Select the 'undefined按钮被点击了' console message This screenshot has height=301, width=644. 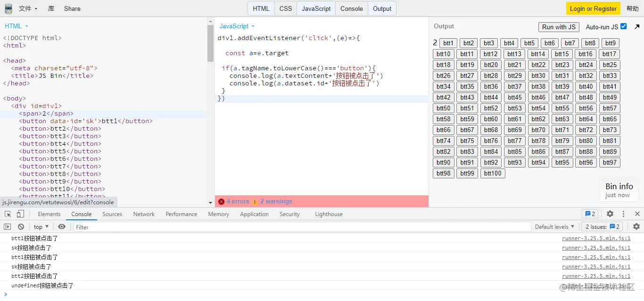coord(42,285)
